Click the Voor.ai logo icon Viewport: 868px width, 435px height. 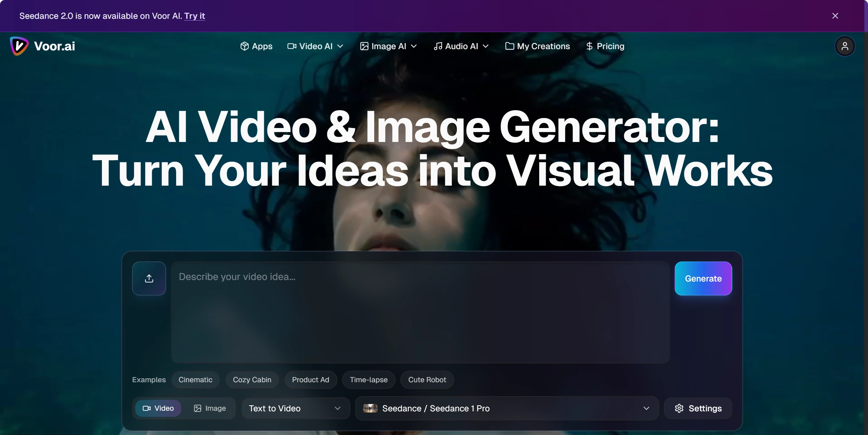19,46
